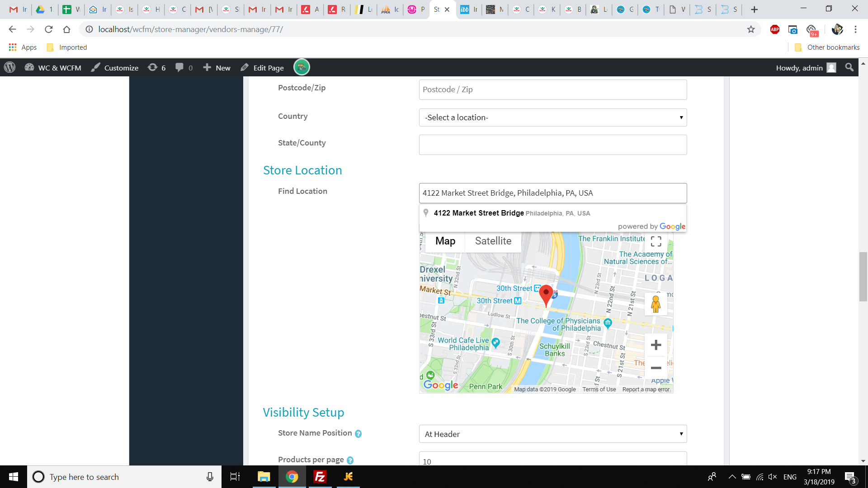Open the Country select dropdown
The height and width of the screenshot is (488, 868).
pos(552,117)
